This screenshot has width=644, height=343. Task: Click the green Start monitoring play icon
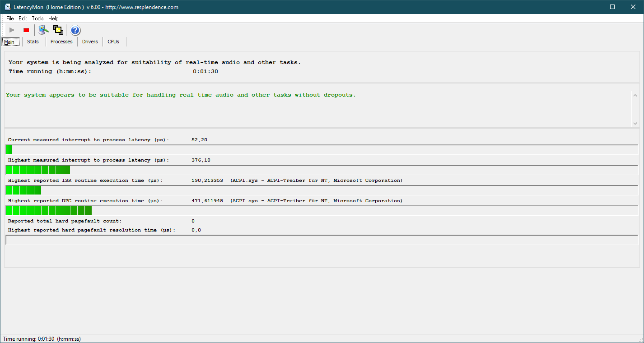12,30
